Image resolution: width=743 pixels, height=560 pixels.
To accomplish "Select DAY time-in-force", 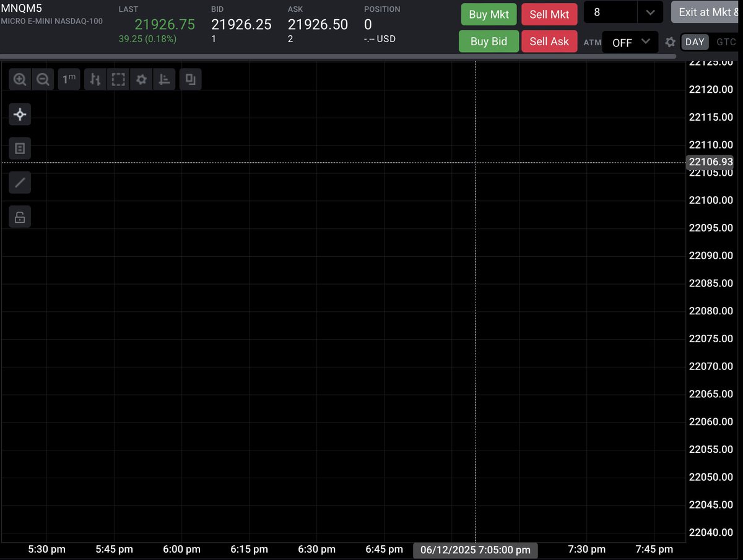I will tap(695, 42).
